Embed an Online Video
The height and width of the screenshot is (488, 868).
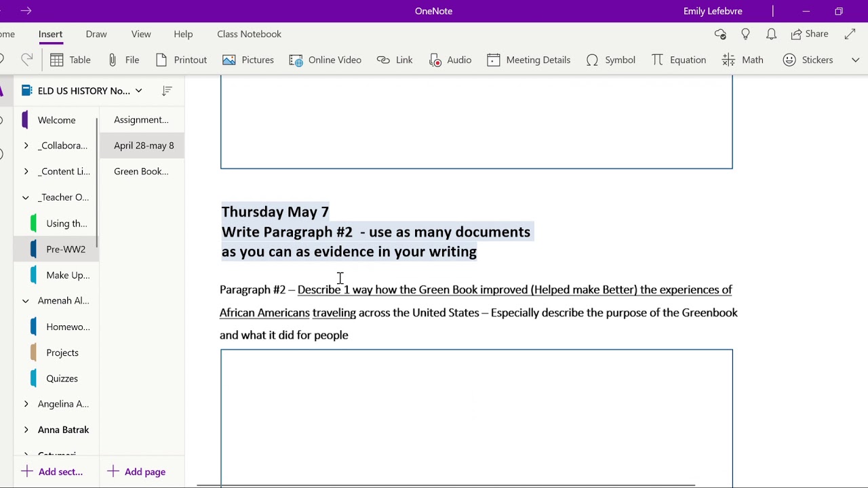click(x=325, y=60)
